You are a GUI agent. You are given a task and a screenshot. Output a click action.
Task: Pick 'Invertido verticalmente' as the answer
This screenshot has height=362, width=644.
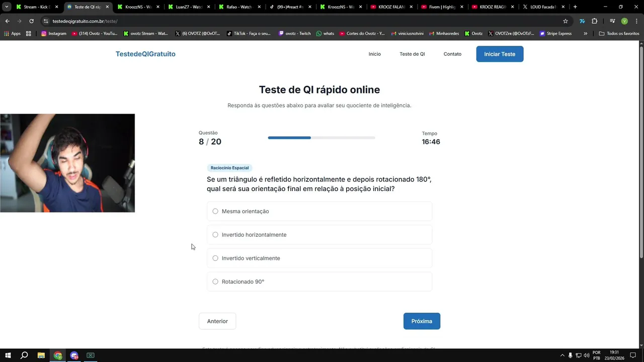click(x=319, y=258)
